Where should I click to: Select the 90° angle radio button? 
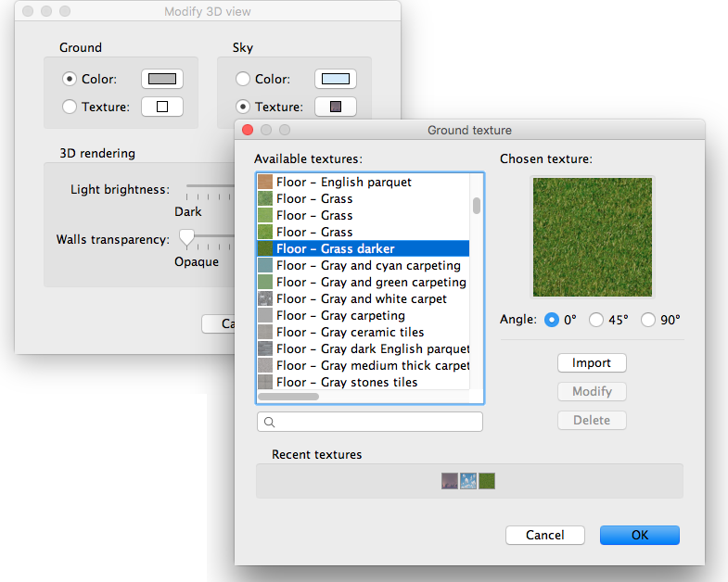[648, 320]
